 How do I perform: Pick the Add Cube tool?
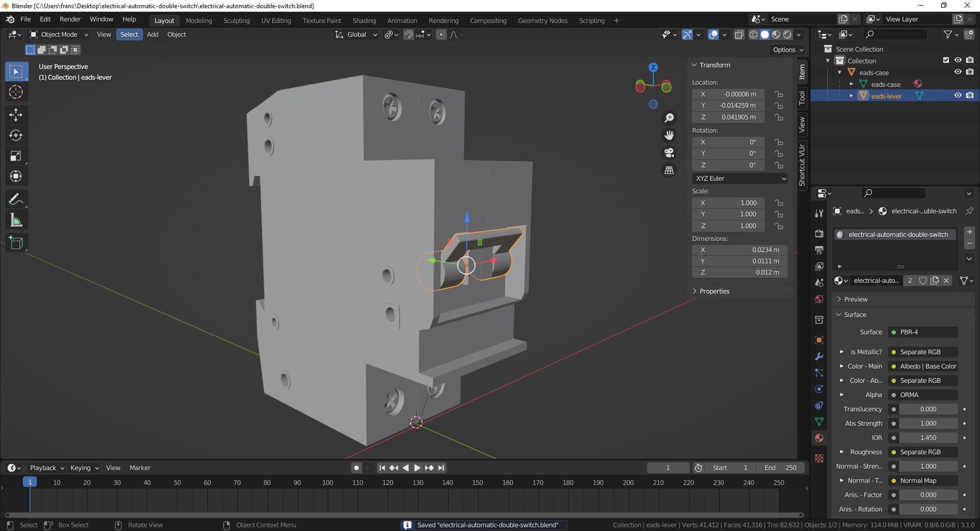coord(16,243)
